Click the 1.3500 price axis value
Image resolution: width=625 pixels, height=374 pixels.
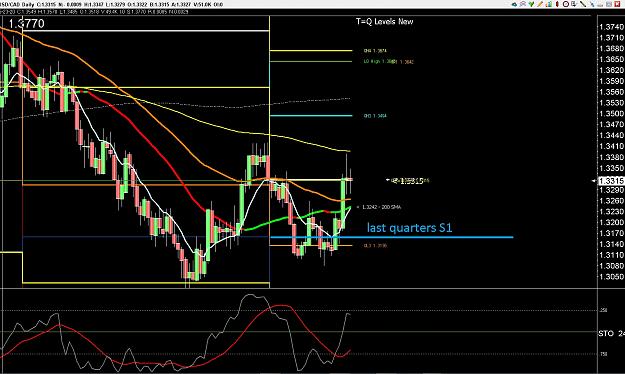(x=611, y=114)
